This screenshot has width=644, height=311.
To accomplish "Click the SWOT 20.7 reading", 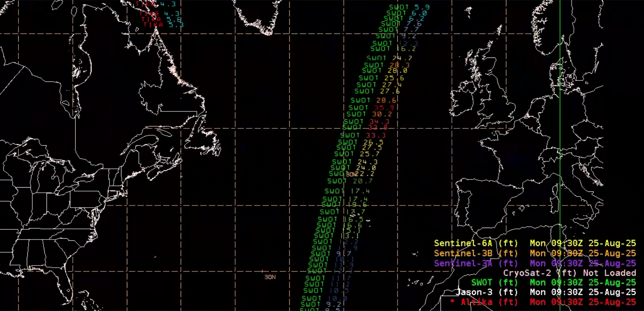I will [x=350, y=181].
